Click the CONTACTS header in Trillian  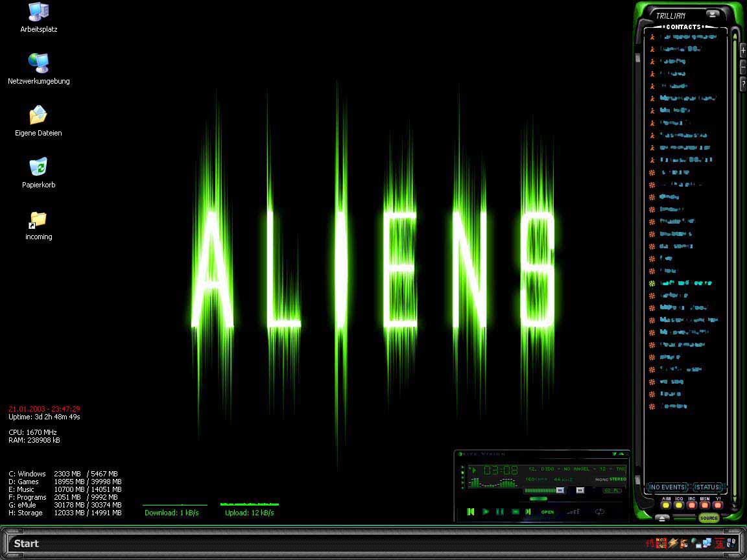point(683,27)
